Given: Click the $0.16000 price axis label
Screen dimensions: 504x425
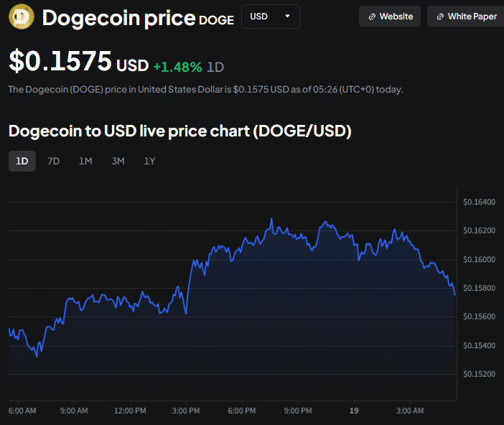Looking at the screenshot, I should 478,259.
